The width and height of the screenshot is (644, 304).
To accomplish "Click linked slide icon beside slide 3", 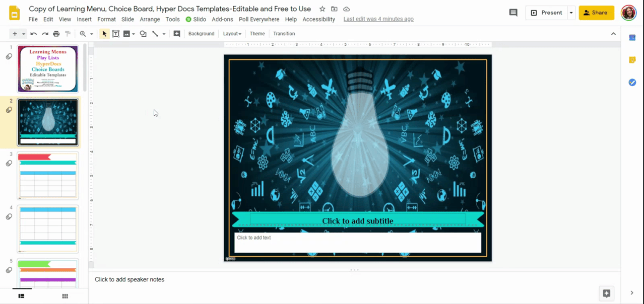I will [x=9, y=164].
